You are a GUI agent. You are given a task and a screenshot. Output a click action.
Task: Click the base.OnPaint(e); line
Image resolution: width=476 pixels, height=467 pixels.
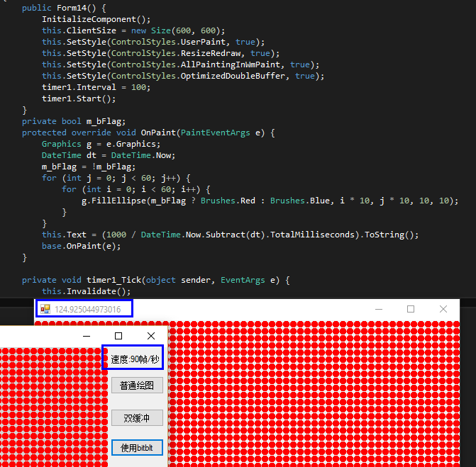[81, 246]
